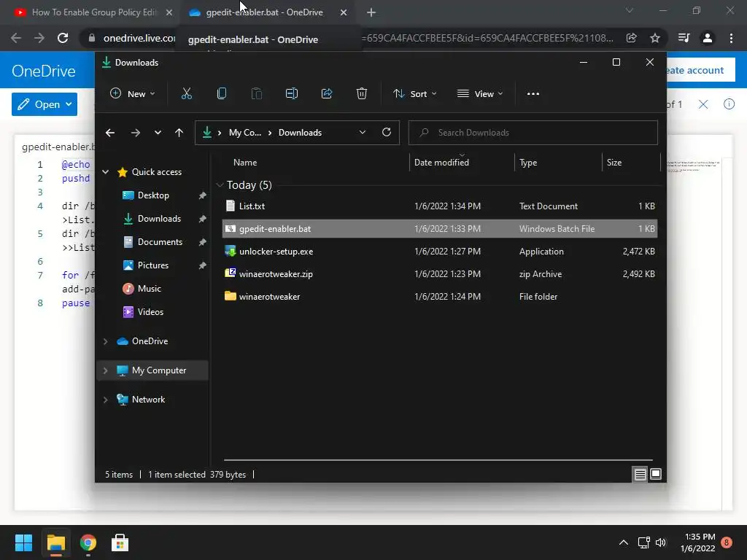Sort files by Name column header
This screenshot has width=747, height=560.
(245, 163)
